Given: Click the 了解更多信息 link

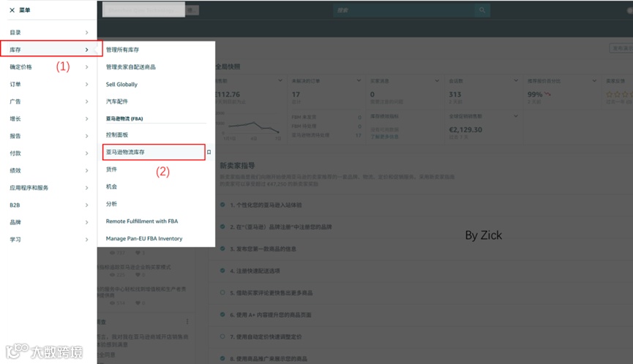Looking at the screenshot, I should (384, 137).
